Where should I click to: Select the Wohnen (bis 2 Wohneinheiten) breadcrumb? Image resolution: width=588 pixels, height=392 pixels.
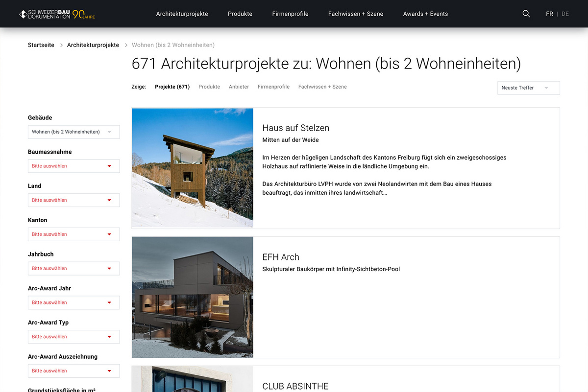click(x=173, y=45)
